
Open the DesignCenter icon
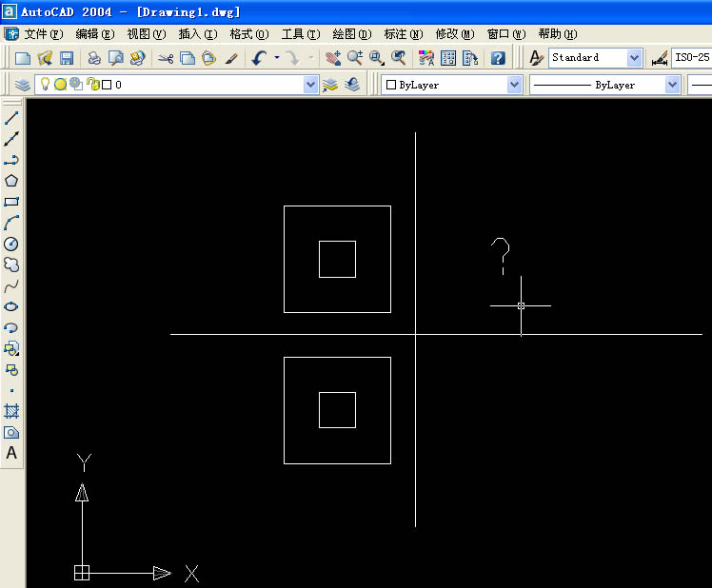point(448,58)
